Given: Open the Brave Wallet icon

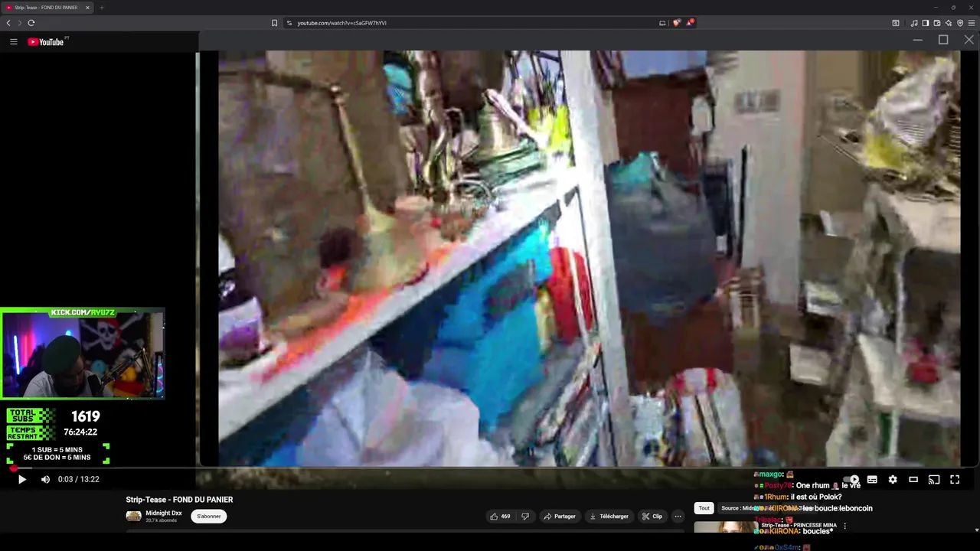Looking at the screenshot, I should point(937,23).
